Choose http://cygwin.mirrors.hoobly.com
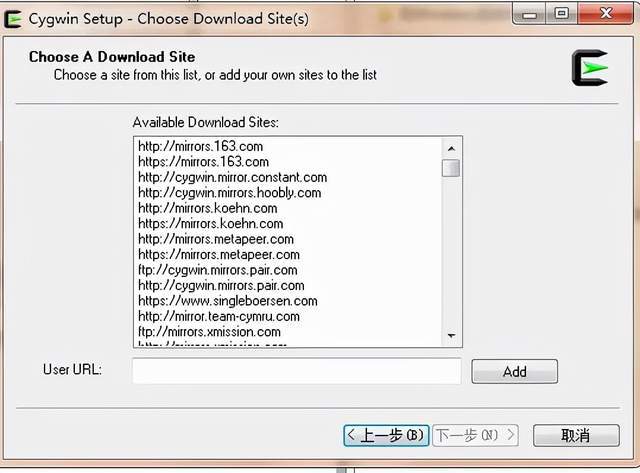 click(229, 193)
